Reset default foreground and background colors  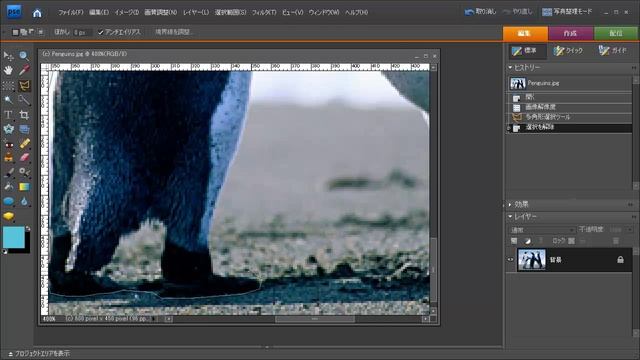tap(5, 252)
